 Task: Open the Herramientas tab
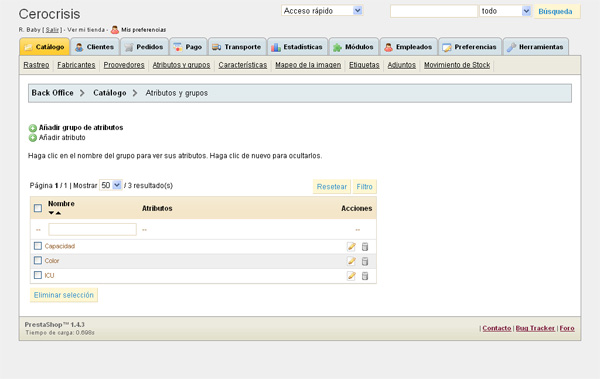(x=535, y=47)
